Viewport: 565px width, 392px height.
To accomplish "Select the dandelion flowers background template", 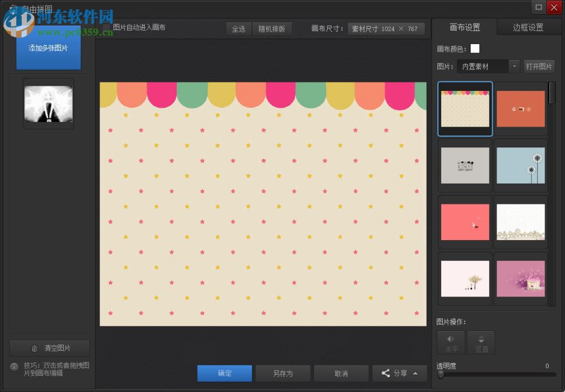I will (x=520, y=165).
